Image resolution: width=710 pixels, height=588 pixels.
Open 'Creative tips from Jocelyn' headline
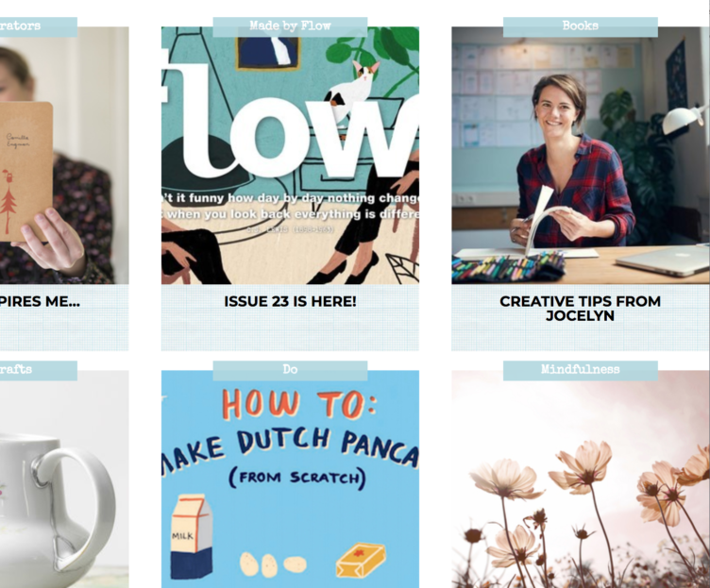(580, 309)
